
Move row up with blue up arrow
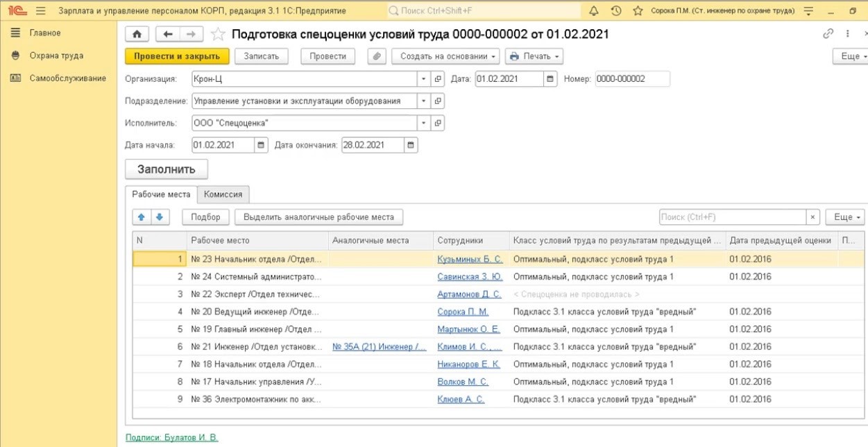pos(139,217)
